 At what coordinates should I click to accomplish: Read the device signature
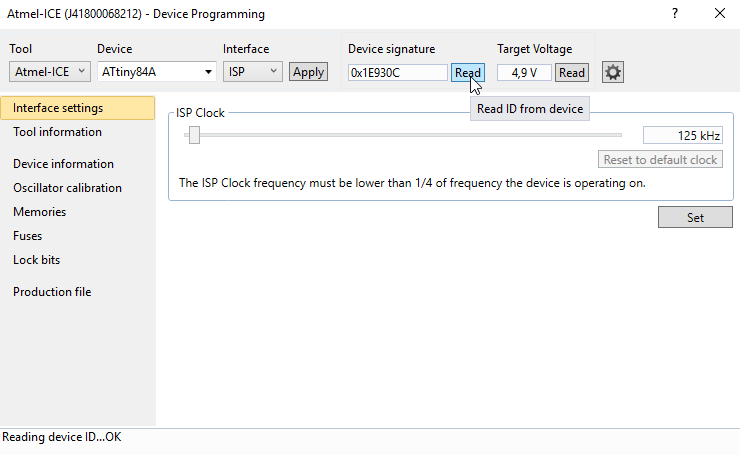468,73
